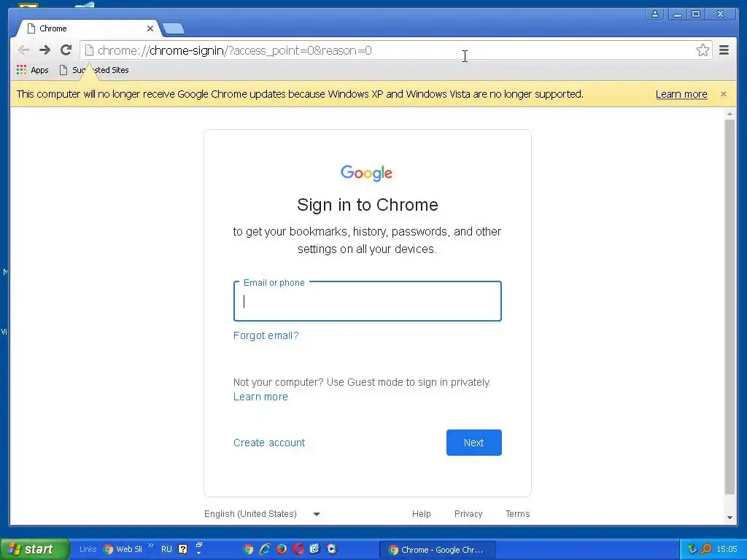Click the RU language indicator
The height and width of the screenshot is (560, 747).
[x=166, y=550]
